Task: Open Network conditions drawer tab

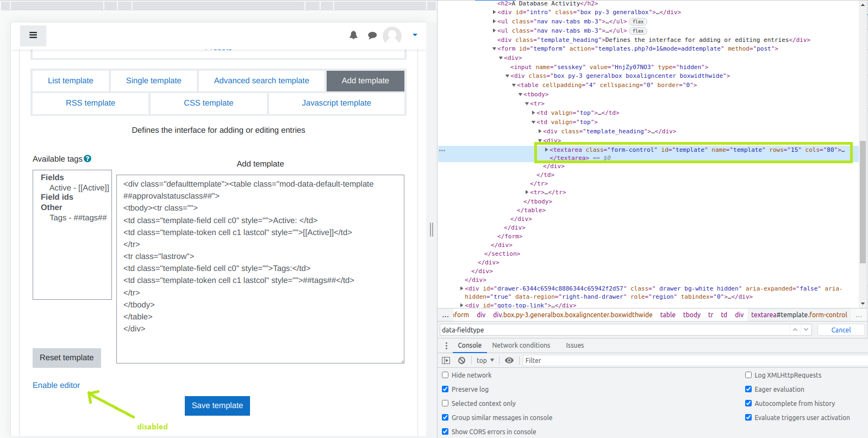Action: click(x=521, y=346)
